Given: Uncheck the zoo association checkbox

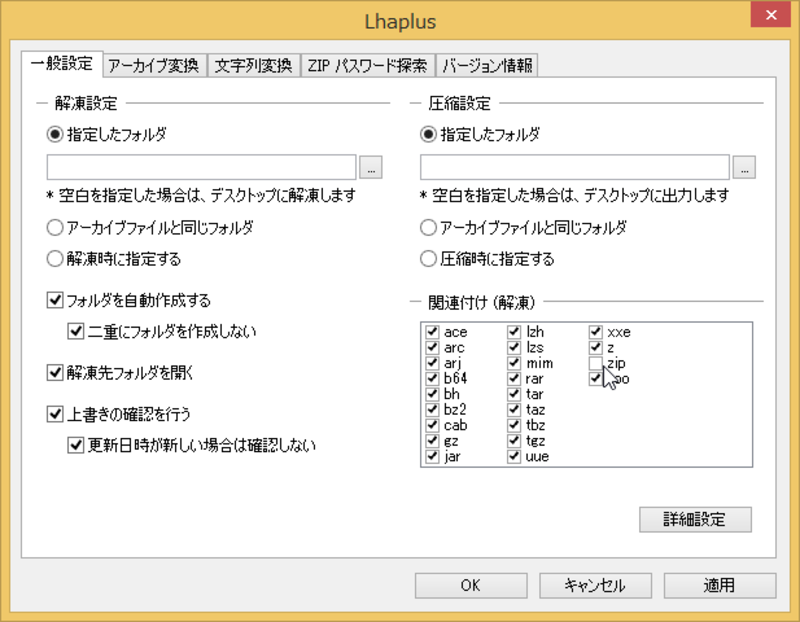Looking at the screenshot, I should [x=595, y=378].
